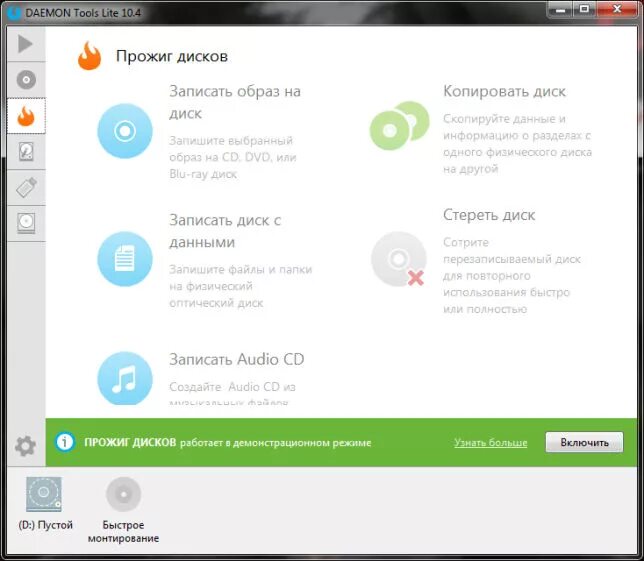Click description Создайте Audio CD из

pos(232,392)
